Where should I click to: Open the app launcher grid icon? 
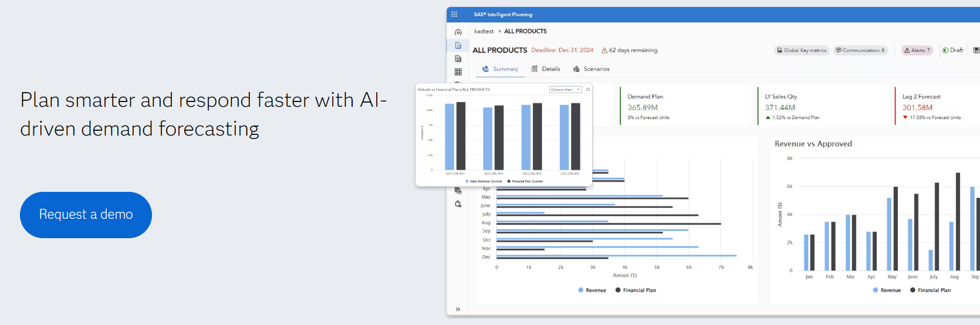pos(454,15)
